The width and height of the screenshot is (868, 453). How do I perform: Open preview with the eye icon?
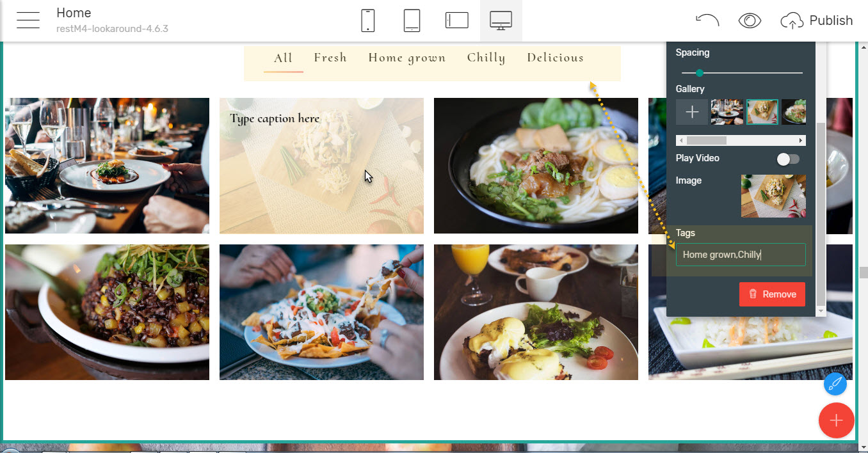750,20
